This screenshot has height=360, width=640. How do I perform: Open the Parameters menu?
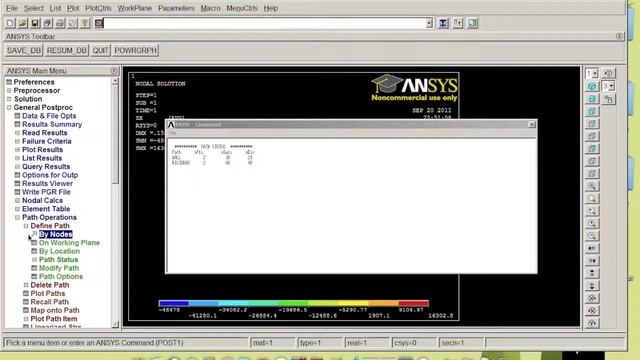click(176, 8)
